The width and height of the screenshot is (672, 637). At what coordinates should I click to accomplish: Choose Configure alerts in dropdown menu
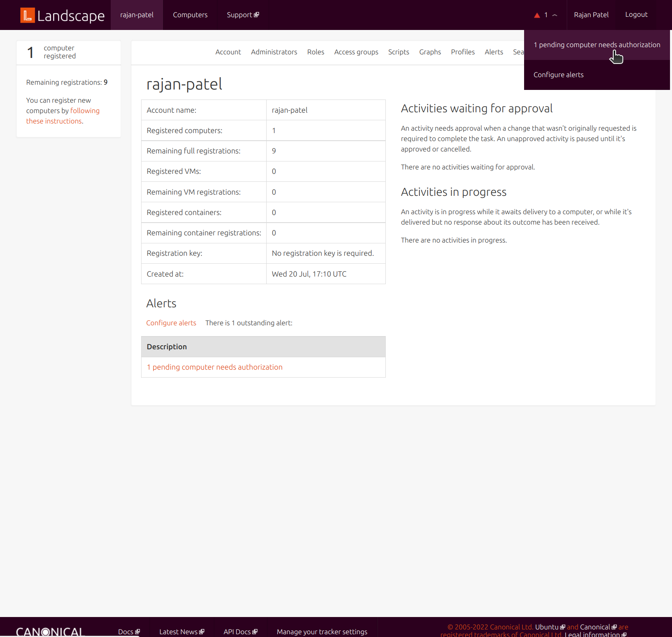(558, 75)
